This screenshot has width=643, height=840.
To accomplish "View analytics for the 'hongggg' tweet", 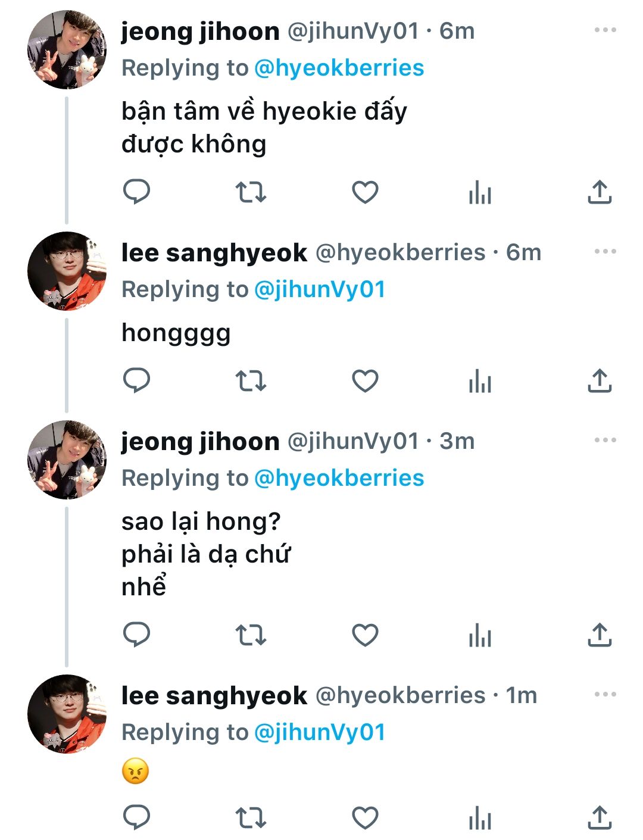I will point(480,381).
